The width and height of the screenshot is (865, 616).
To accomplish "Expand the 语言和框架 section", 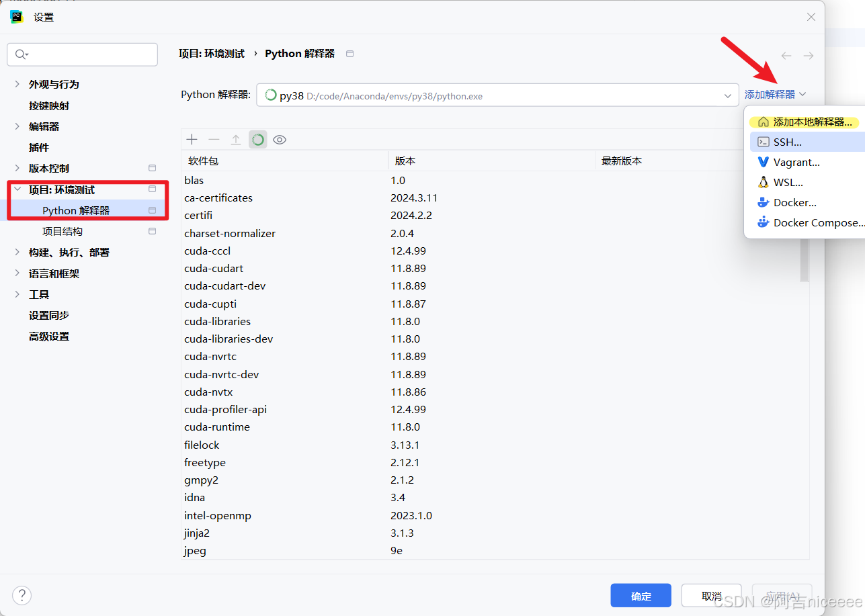I will [17, 273].
